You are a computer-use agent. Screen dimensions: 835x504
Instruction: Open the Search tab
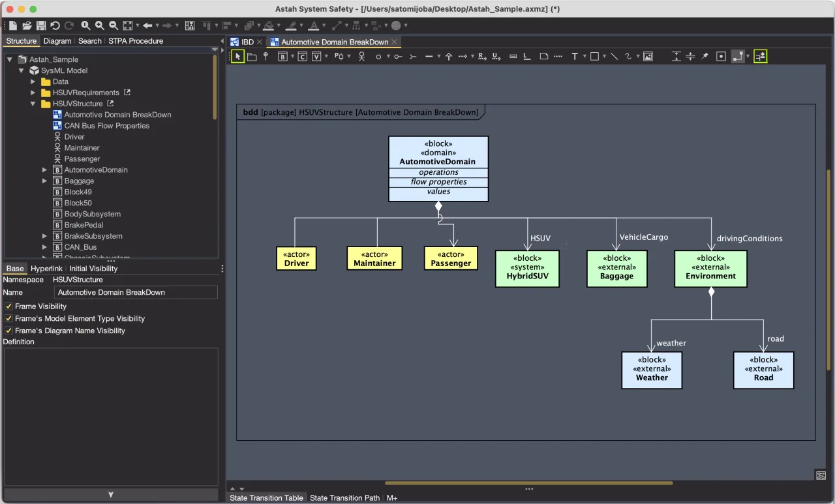[x=90, y=41]
